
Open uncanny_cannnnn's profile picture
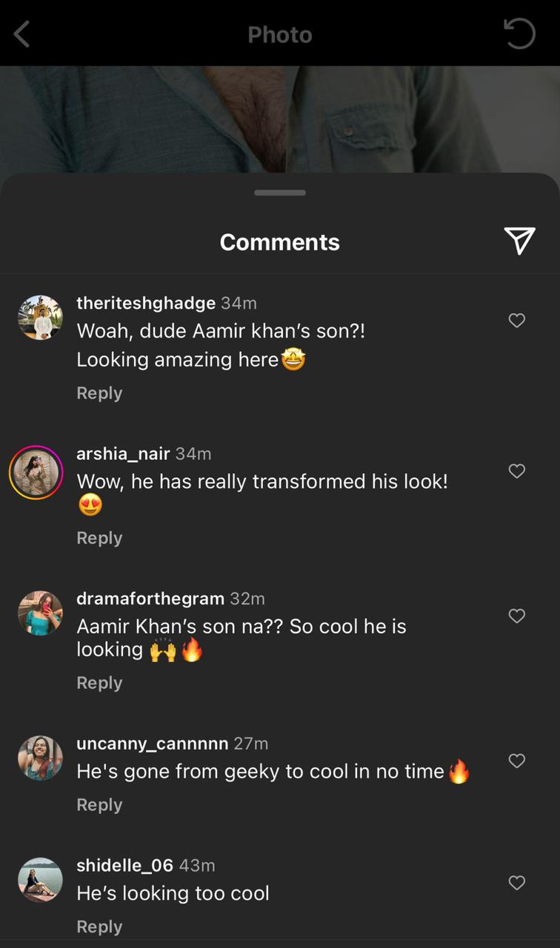(x=39, y=758)
